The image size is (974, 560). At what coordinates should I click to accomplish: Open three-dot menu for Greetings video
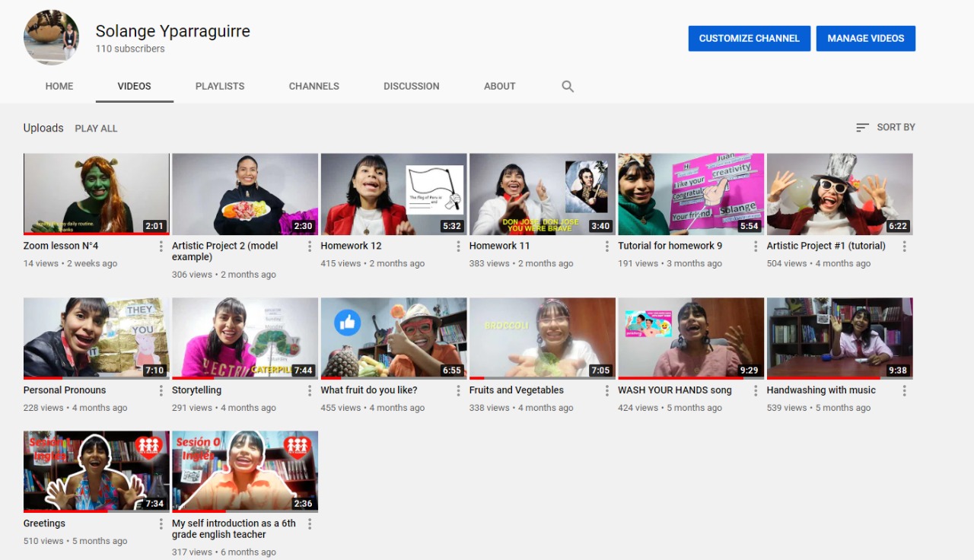[x=161, y=524]
